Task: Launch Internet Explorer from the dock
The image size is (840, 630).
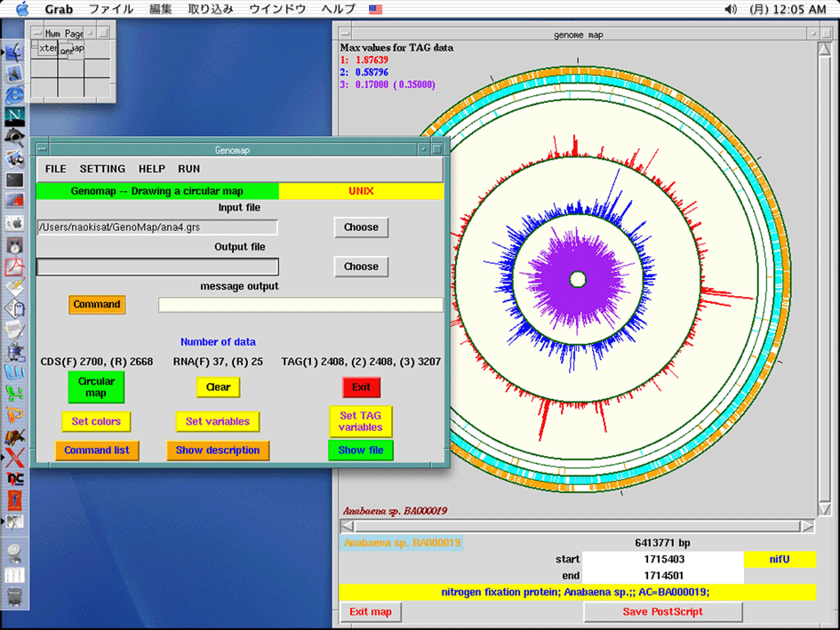Action: (15, 95)
